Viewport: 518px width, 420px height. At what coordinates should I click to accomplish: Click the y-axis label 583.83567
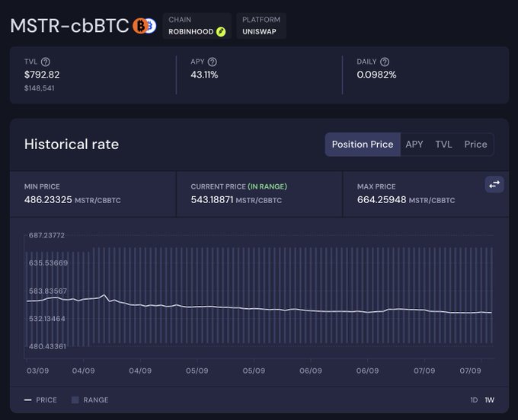coord(48,291)
